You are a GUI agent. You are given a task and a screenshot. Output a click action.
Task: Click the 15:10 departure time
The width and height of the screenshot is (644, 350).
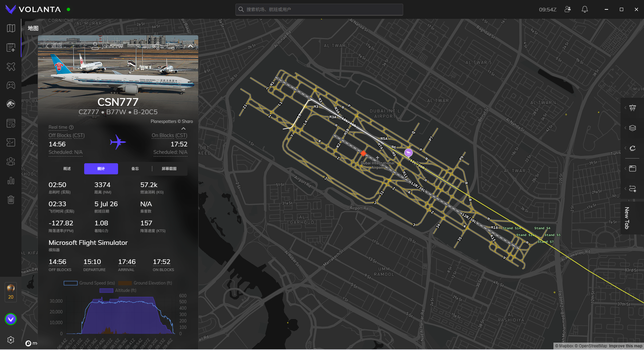92,262
